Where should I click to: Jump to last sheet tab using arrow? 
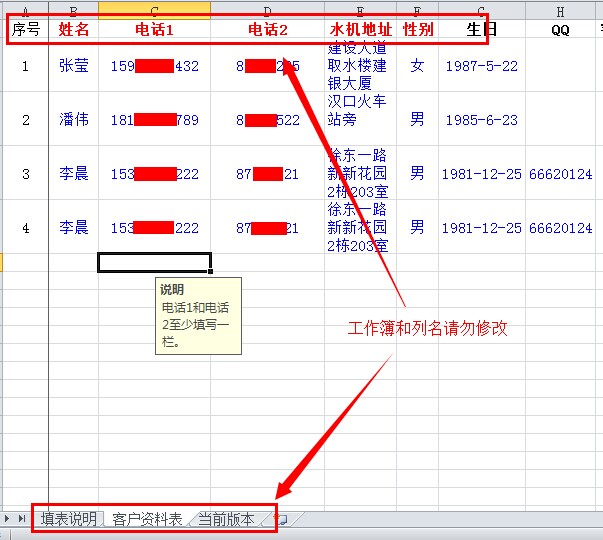point(23,518)
